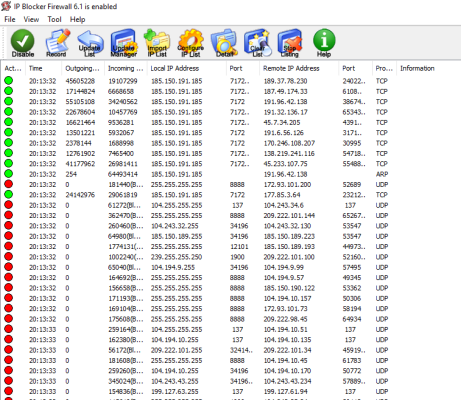Image resolution: width=461 pixels, height=400 pixels.
Task: Click outgoing value 45605228
Action: point(80,81)
